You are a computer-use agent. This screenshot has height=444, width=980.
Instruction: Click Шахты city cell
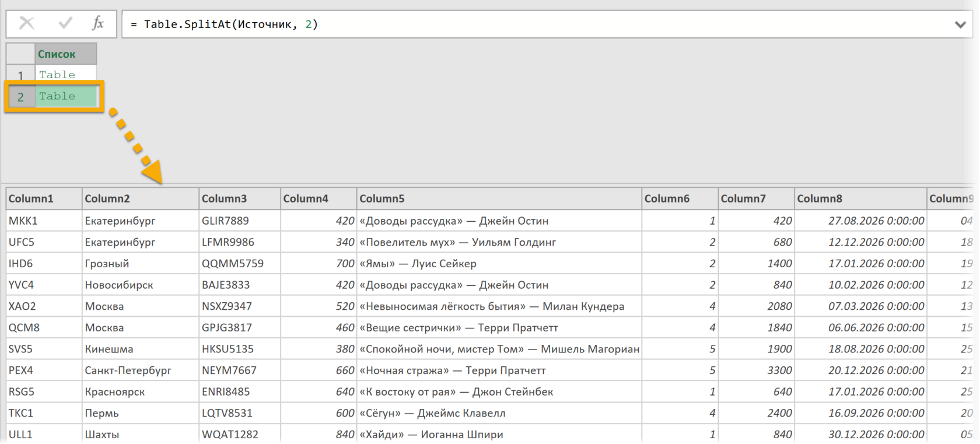pos(141,434)
